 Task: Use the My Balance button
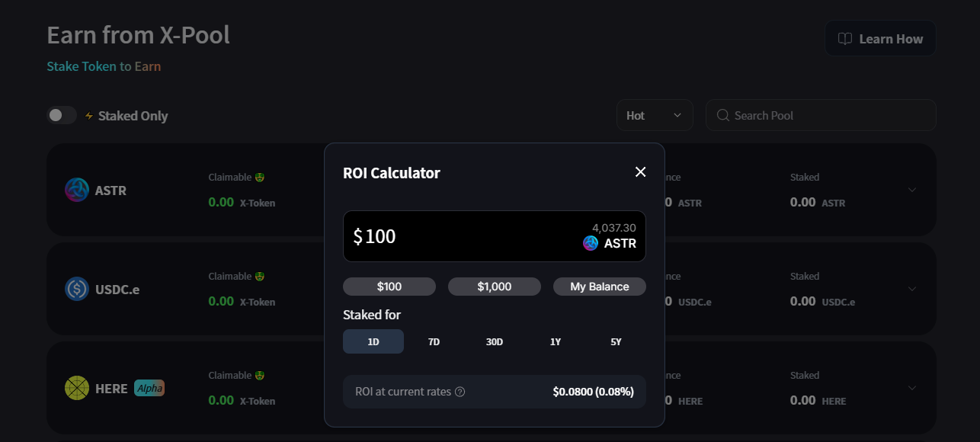tap(600, 287)
